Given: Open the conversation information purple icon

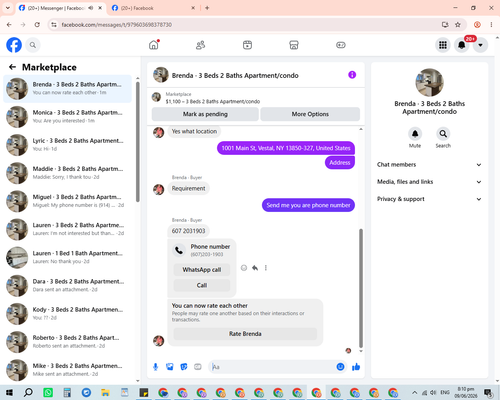Looking at the screenshot, I should (352, 75).
